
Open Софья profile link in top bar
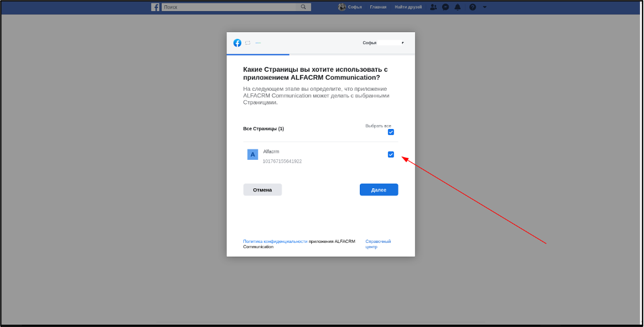pyautogui.click(x=355, y=7)
